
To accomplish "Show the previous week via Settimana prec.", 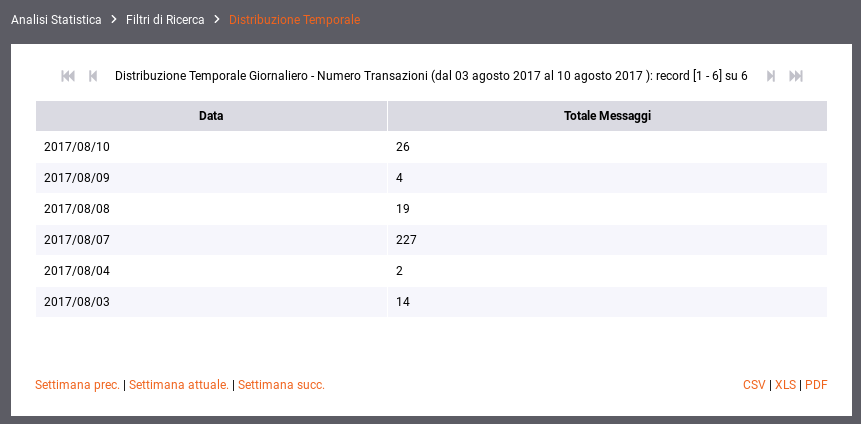I will point(77,385).
